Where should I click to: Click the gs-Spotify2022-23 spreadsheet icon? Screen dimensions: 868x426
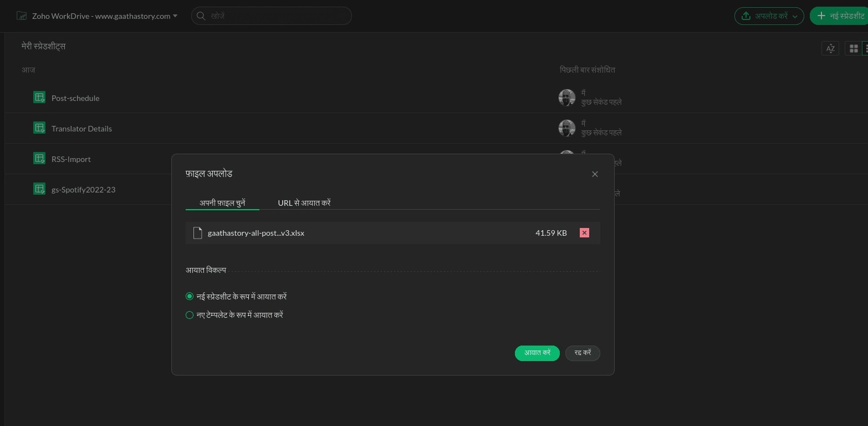[39, 189]
